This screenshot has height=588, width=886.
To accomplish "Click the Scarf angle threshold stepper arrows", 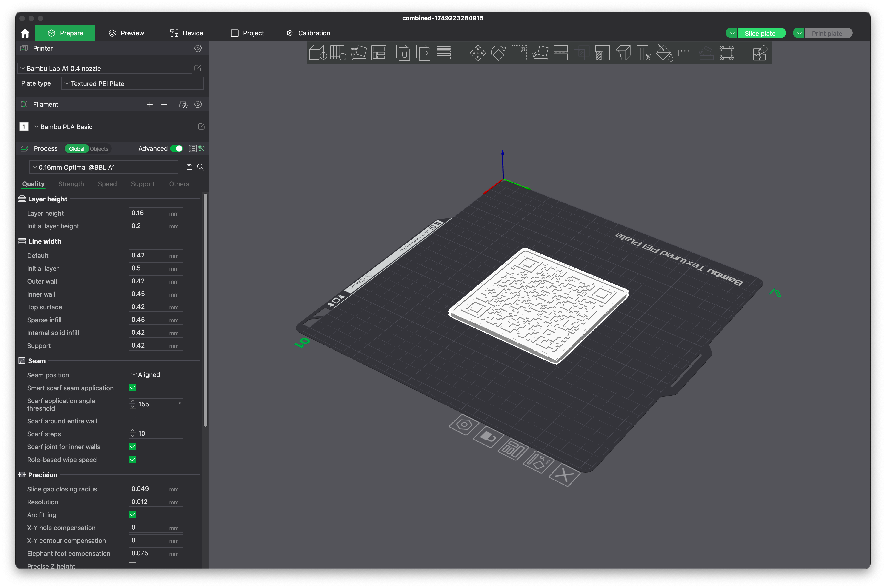I will pos(132,404).
